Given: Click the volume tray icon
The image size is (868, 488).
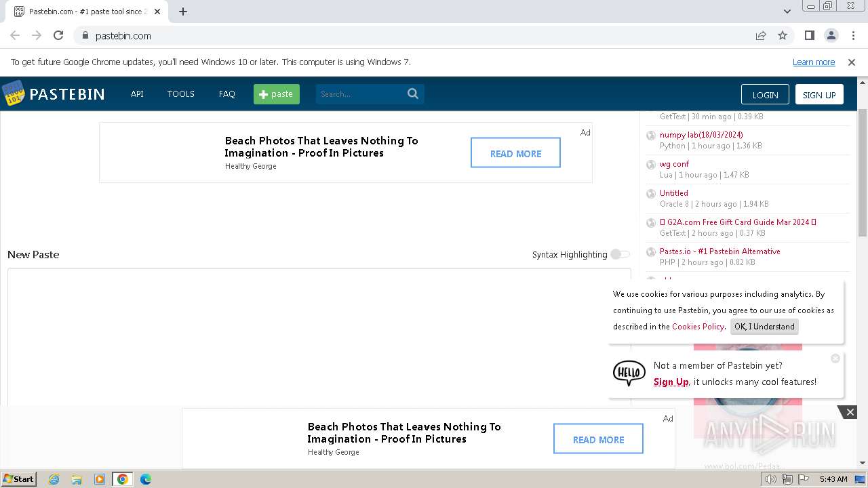Looking at the screenshot, I should pyautogui.click(x=771, y=479).
